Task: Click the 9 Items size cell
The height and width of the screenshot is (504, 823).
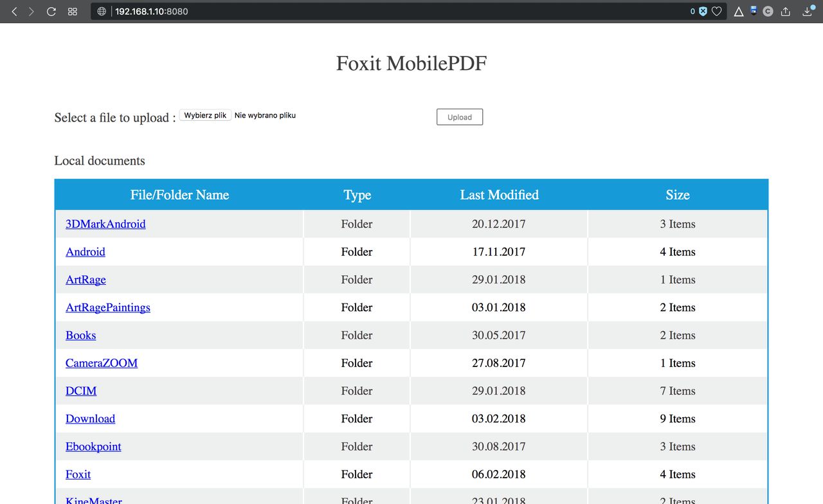Action: (x=678, y=419)
